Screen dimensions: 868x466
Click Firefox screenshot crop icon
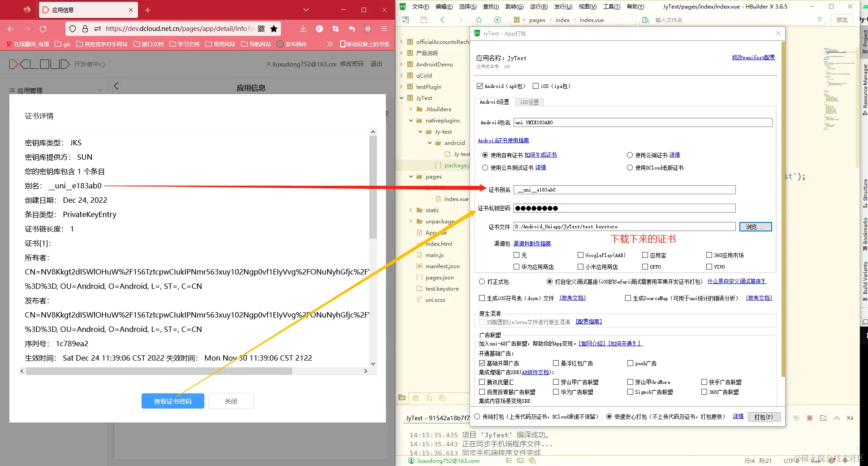click(x=336, y=29)
